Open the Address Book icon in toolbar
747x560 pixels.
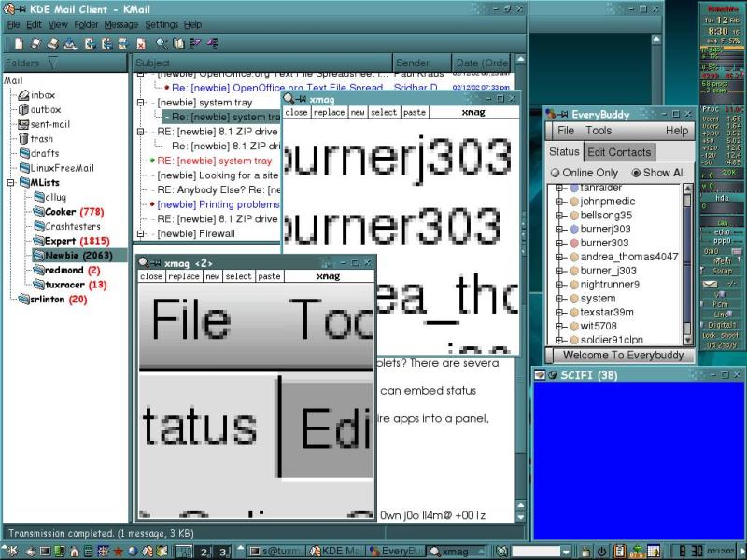point(178,44)
